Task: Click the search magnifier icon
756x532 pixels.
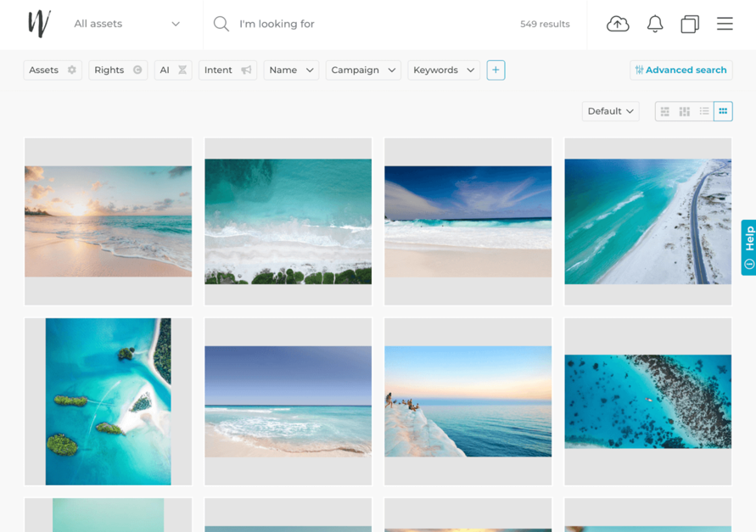Action: (221, 24)
